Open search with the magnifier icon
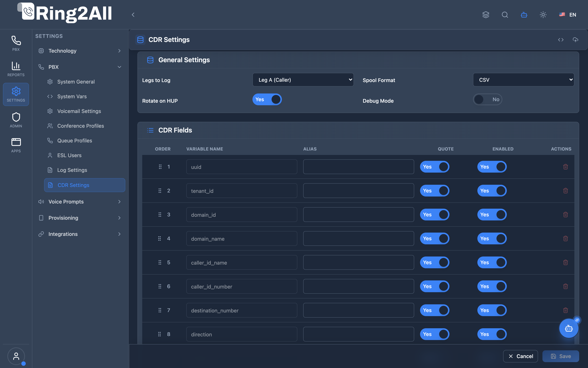 point(505,15)
